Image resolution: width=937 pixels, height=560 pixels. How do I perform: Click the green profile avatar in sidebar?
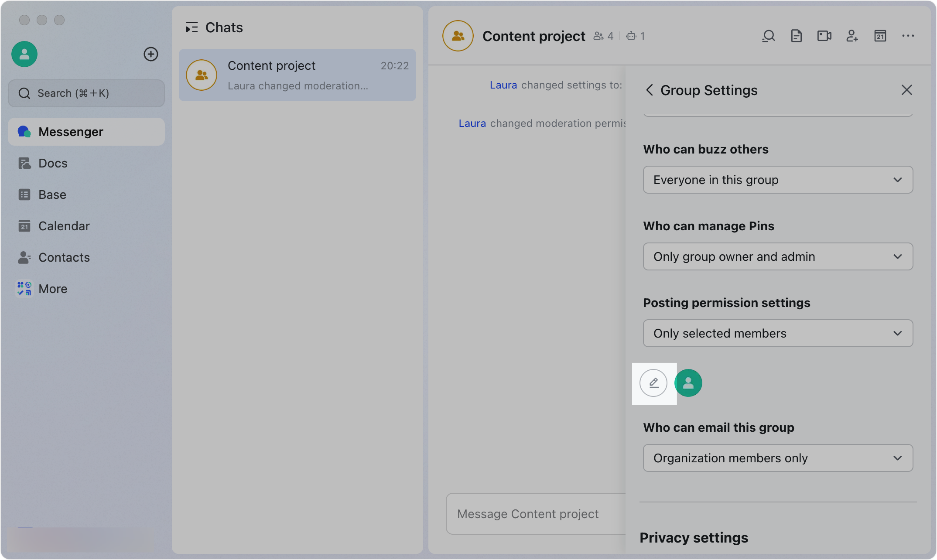[24, 54]
